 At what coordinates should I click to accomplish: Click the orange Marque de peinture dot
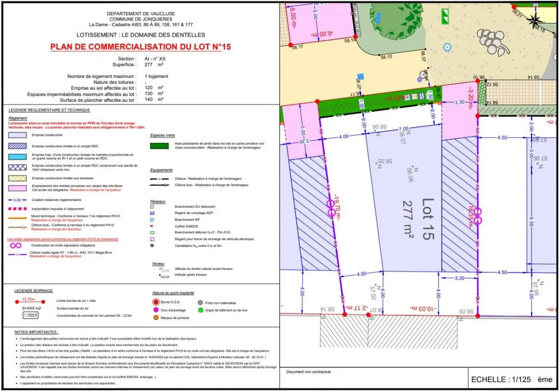pyautogui.click(x=155, y=318)
